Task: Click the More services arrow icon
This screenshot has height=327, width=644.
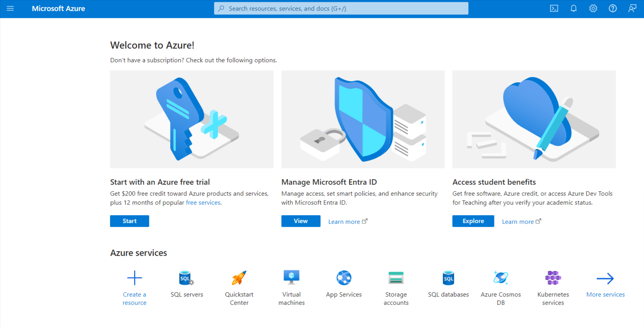Action: (x=605, y=278)
